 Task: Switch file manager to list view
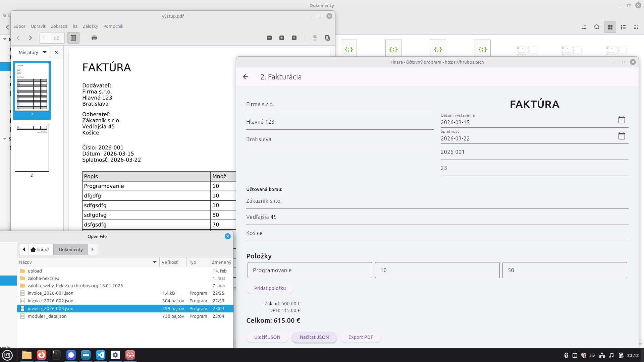point(623,27)
